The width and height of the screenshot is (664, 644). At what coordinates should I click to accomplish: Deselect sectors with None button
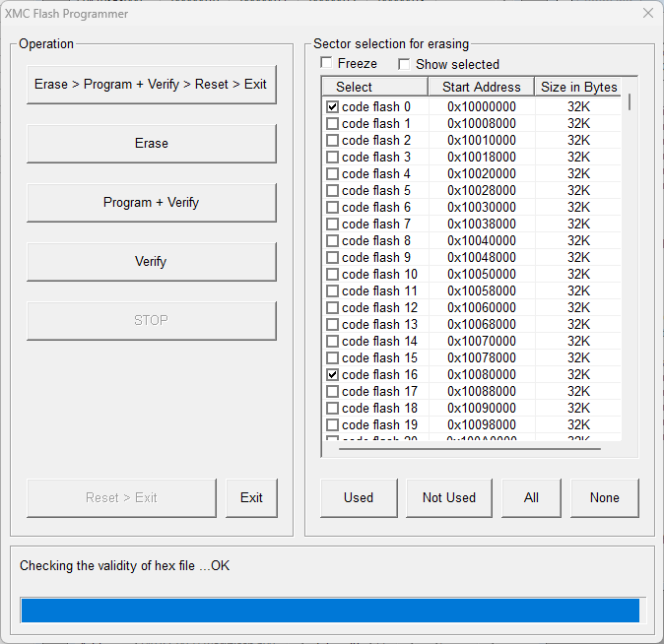604,498
